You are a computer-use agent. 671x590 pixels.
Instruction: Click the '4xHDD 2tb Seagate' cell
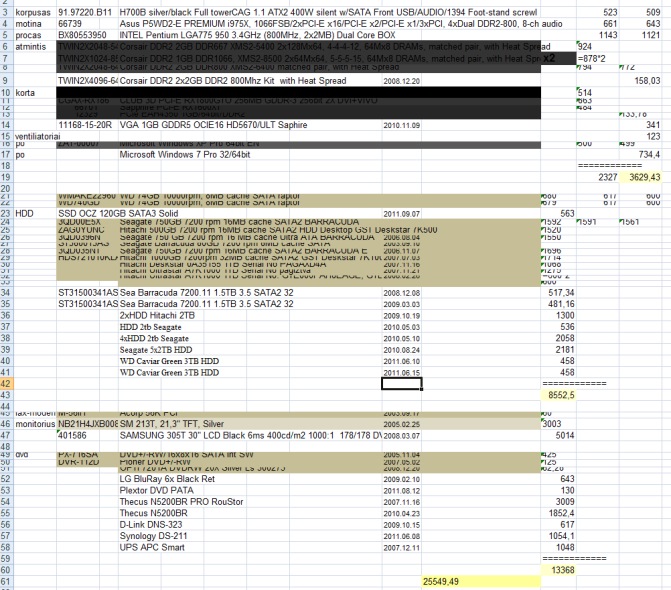(154, 338)
